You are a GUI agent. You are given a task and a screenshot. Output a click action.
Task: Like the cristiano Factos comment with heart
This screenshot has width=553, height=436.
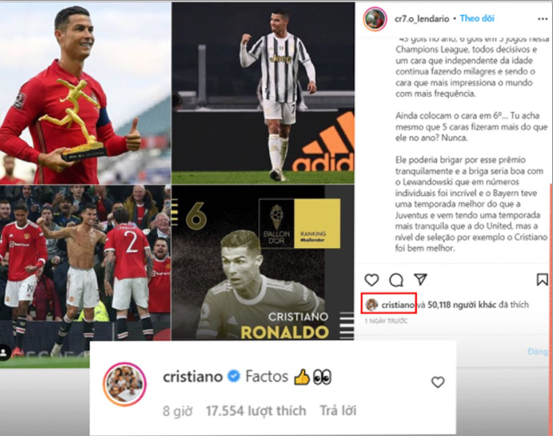438,382
